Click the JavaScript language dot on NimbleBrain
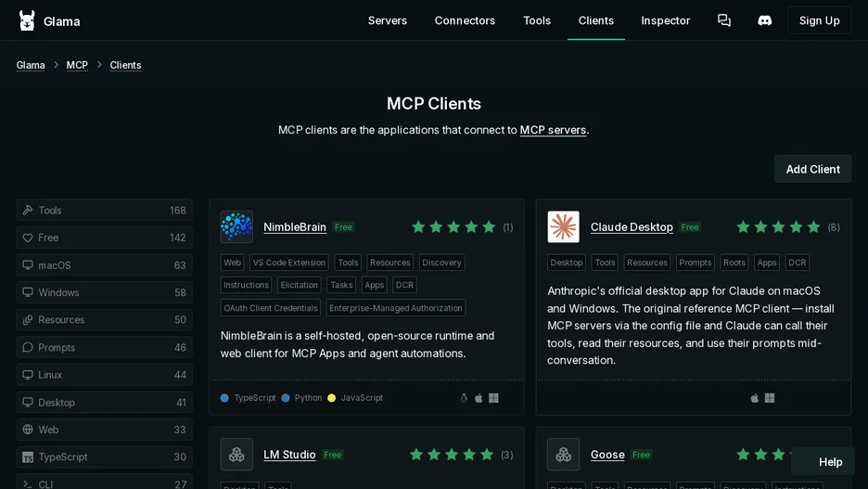868x489 pixels. point(332,398)
